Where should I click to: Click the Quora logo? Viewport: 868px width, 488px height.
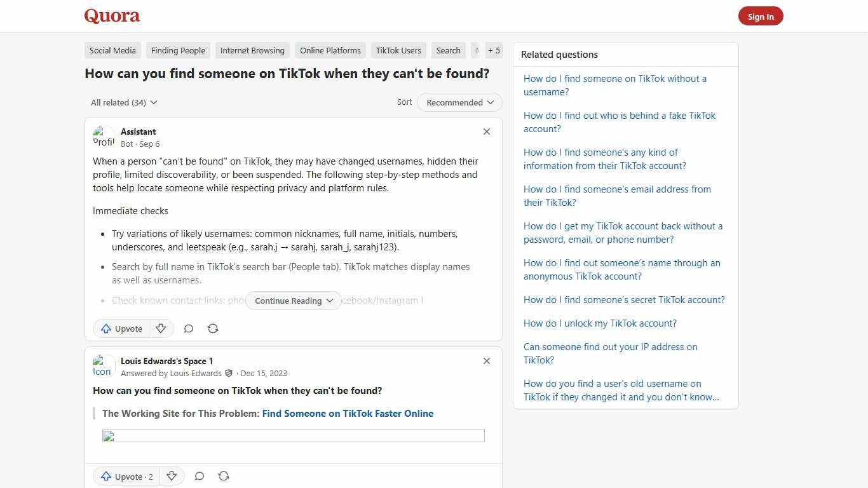coord(111,16)
